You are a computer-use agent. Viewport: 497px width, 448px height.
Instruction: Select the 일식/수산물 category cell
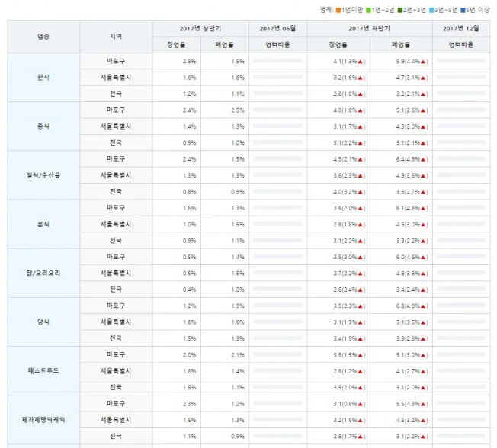tap(43, 175)
